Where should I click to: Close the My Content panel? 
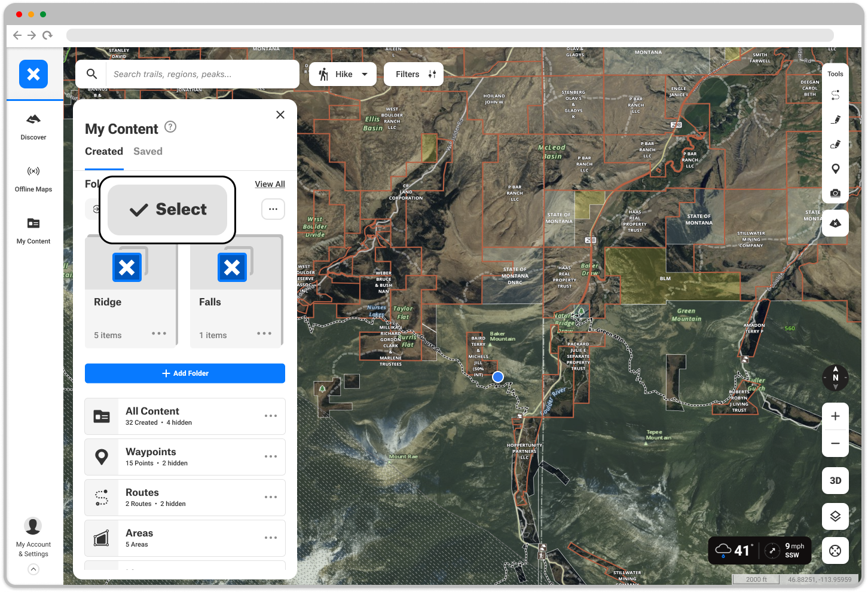tap(280, 115)
